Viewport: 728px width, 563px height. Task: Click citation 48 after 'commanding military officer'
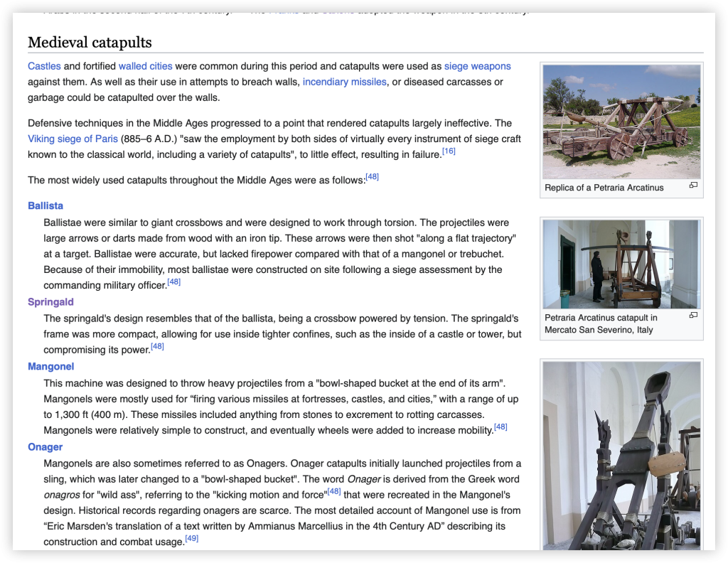click(173, 282)
